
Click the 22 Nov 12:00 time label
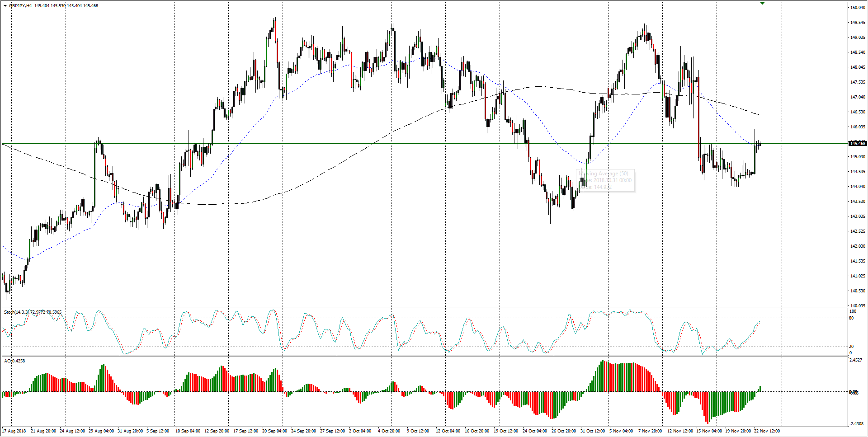[767, 431]
